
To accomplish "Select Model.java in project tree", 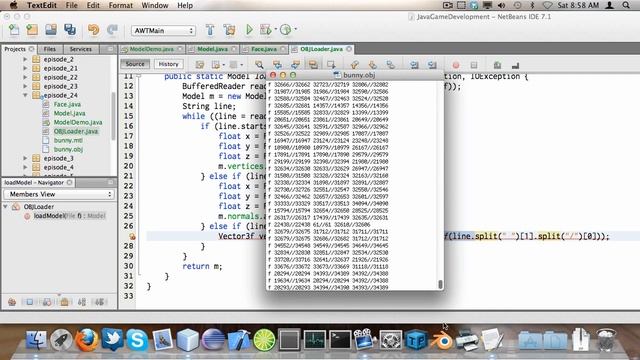I will click(69, 113).
